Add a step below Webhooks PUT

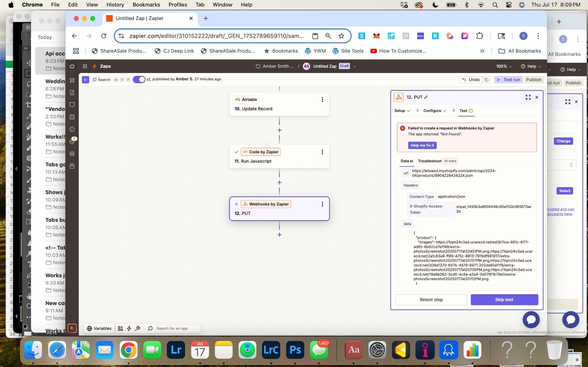279,235
